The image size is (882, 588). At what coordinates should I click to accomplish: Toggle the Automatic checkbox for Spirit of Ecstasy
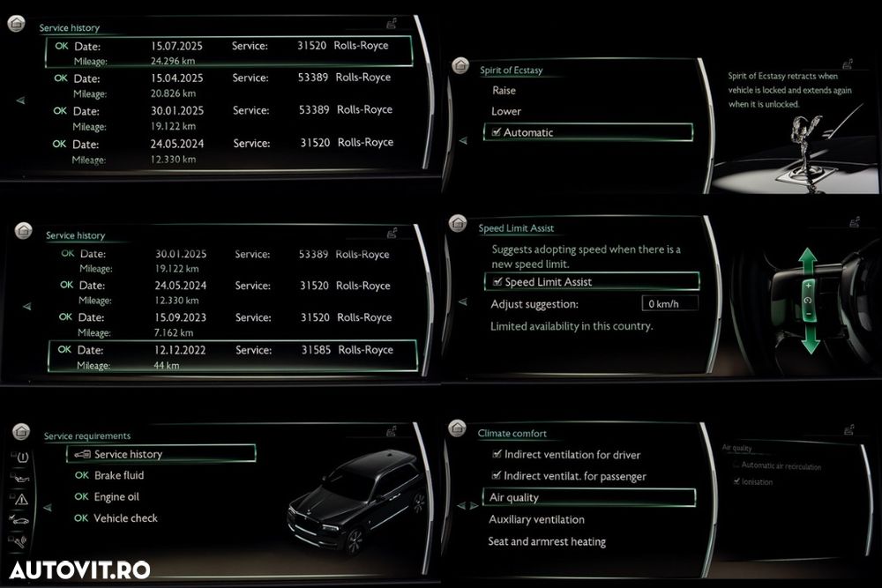(496, 132)
